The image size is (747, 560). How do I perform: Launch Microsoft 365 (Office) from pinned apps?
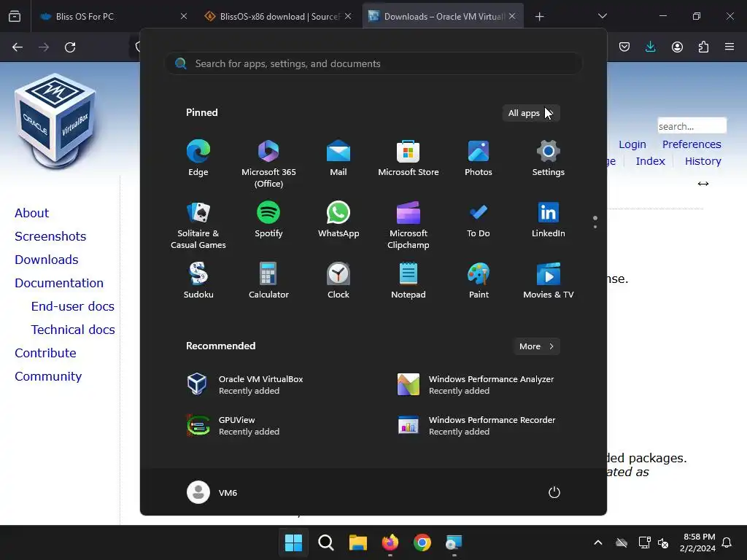pos(268,163)
